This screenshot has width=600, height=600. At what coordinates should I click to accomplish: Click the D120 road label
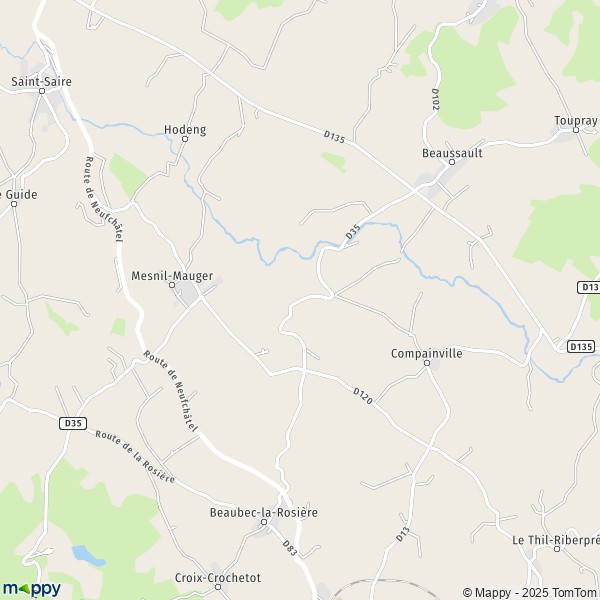pos(362,396)
